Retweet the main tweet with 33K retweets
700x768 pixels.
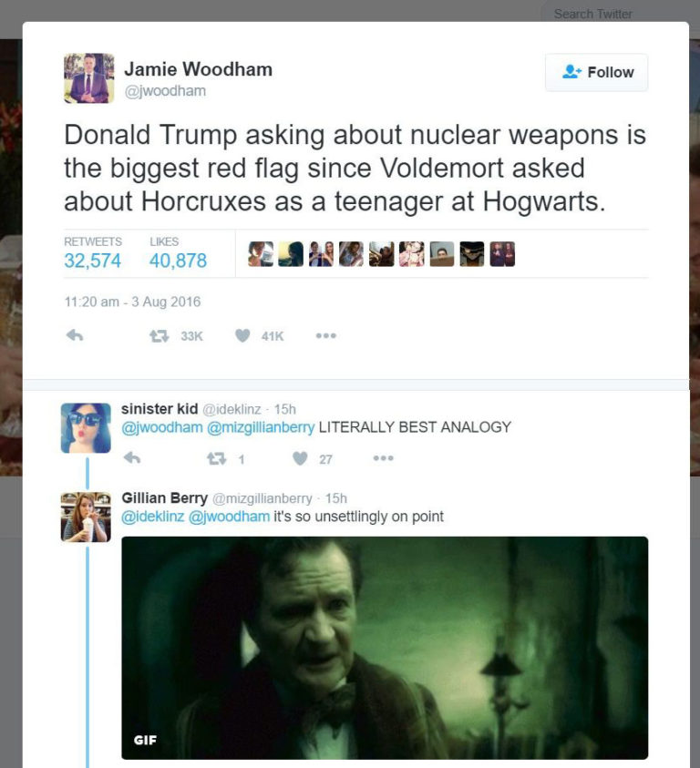159,335
